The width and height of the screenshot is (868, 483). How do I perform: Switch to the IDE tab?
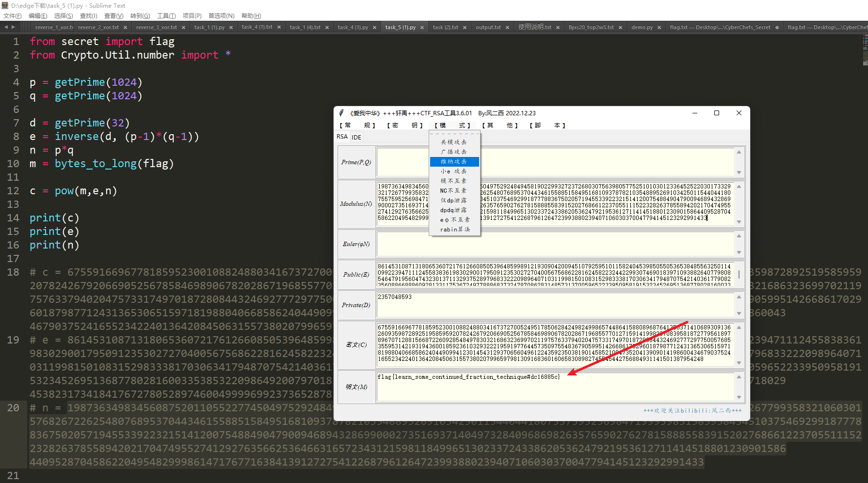(x=356, y=137)
